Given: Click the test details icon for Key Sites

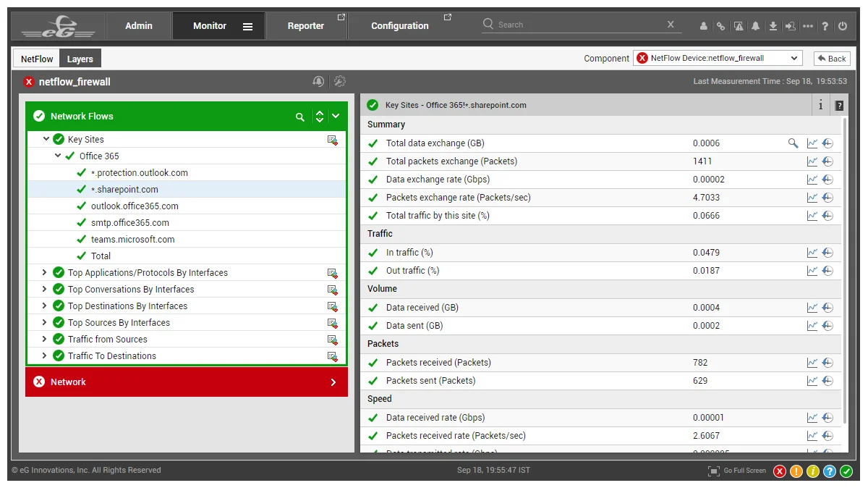Looking at the screenshot, I should click(x=332, y=140).
